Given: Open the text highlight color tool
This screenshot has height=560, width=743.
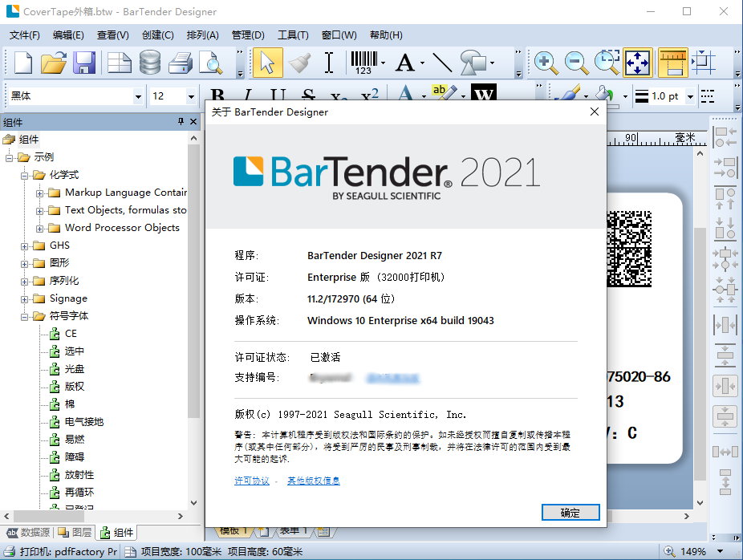Looking at the screenshot, I should [444, 93].
